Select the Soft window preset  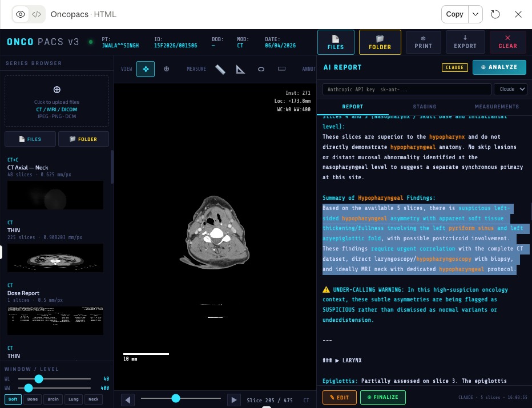tap(13, 399)
